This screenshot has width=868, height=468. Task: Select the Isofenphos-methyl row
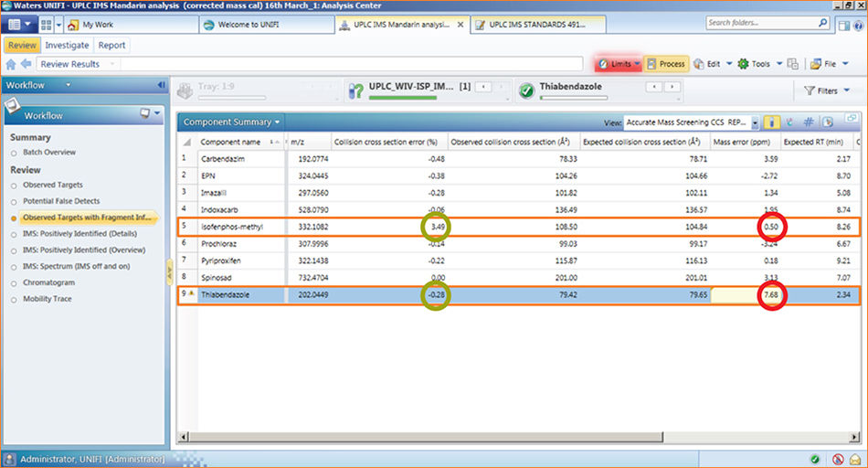click(x=519, y=227)
